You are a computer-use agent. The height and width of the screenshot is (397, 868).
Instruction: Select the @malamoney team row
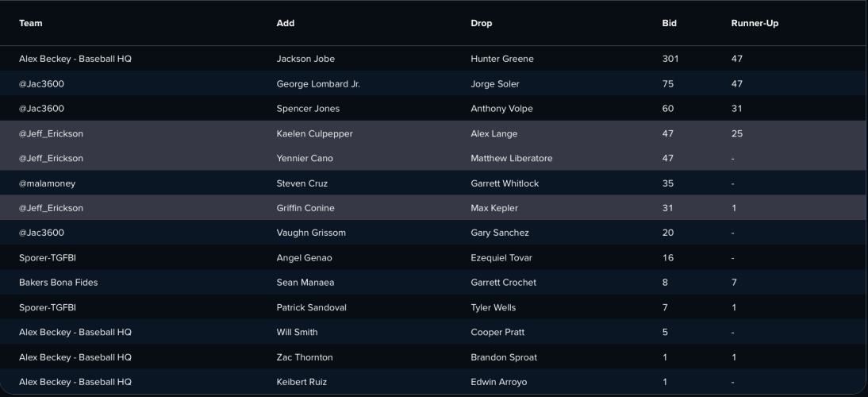point(434,183)
